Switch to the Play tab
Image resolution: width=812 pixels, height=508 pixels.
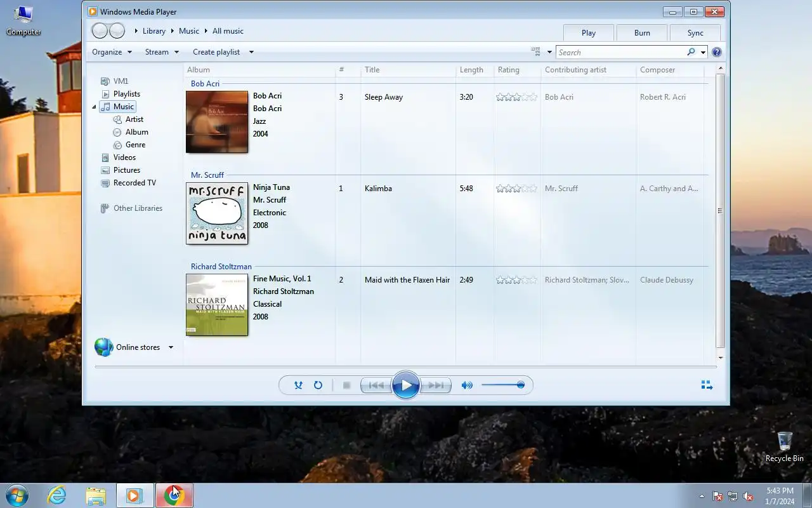[589, 33]
